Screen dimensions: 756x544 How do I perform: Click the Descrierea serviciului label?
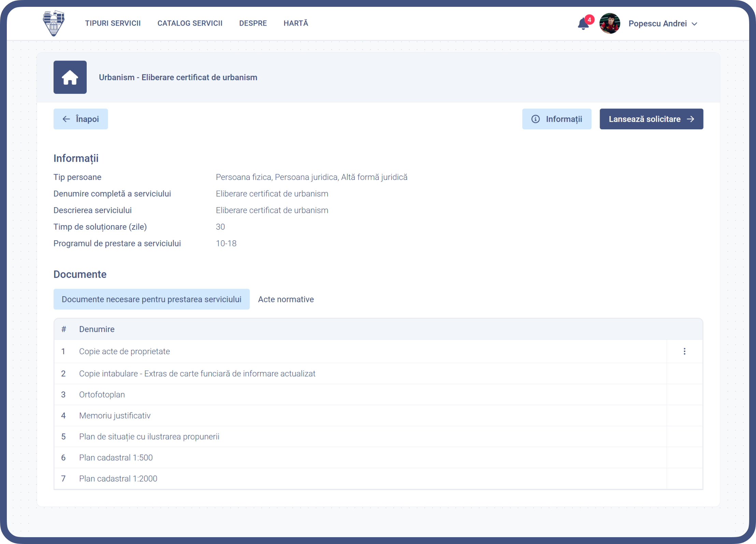coord(92,210)
